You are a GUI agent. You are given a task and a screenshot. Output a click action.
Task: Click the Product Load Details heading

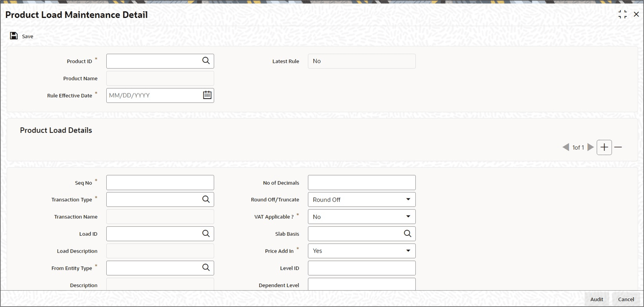pos(56,130)
